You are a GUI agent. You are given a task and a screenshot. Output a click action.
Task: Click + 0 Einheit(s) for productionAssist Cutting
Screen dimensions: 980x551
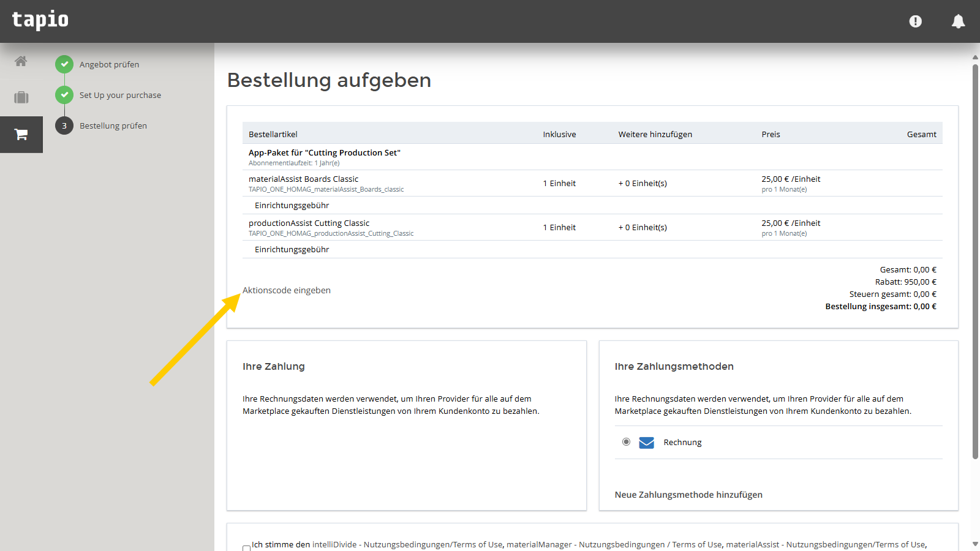pos(643,227)
